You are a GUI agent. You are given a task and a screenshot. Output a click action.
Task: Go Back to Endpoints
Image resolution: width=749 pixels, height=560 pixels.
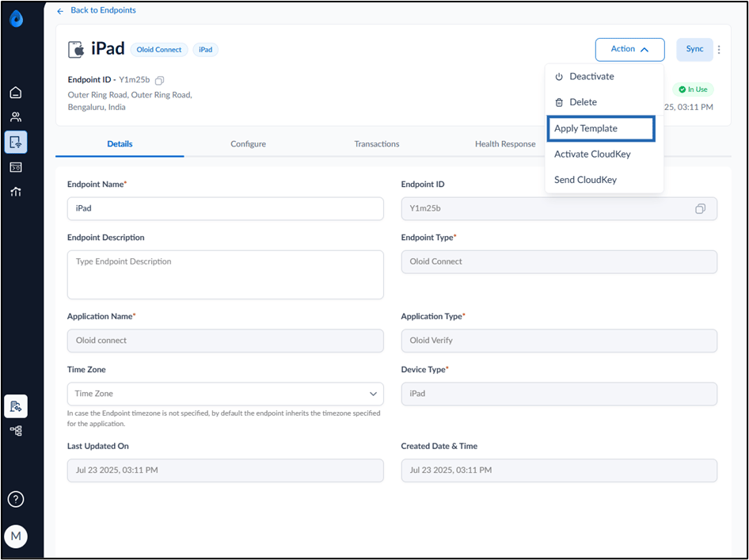click(x=103, y=10)
